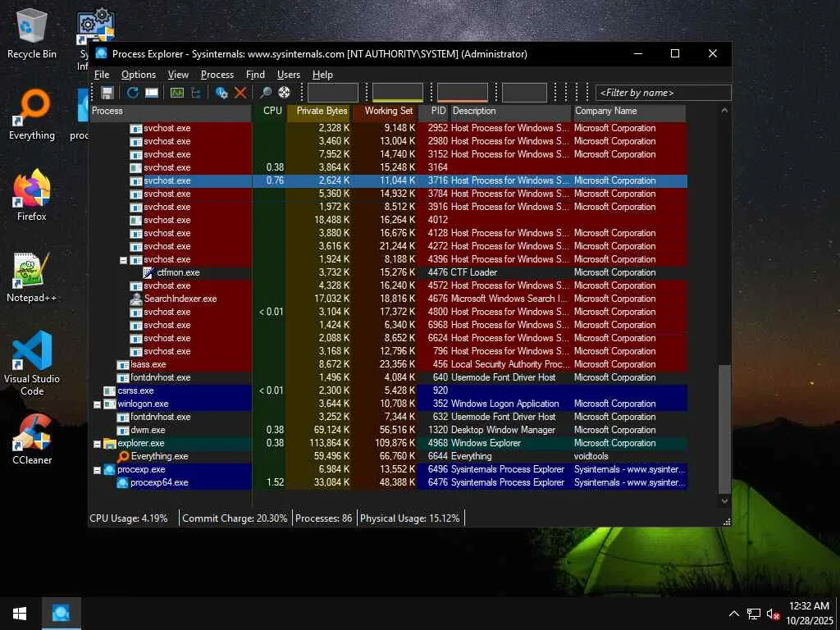Click the procexp64.exe process icon
This screenshot has height=630, width=840.
(123, 482)
